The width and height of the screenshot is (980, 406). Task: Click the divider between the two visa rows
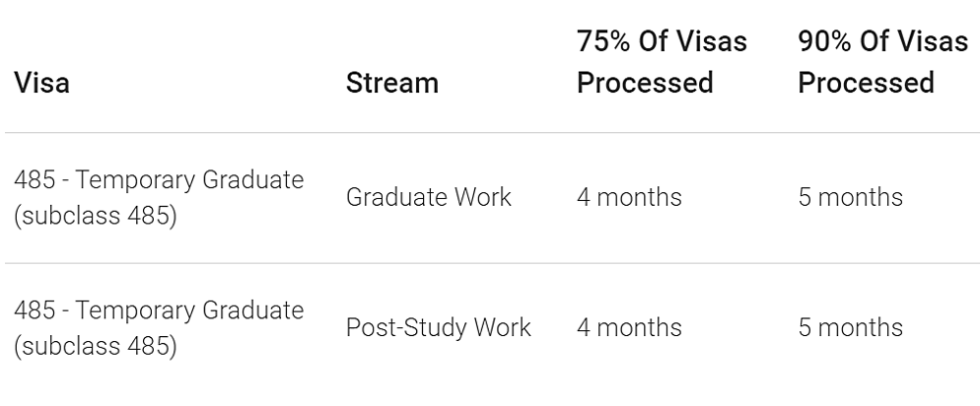(x=493, y=263)
